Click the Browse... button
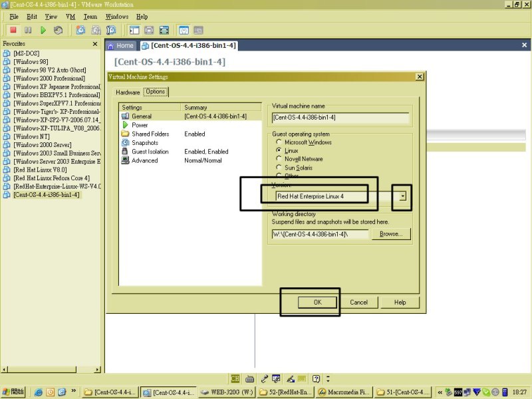The image size is (532, 399). pos(391,234)
